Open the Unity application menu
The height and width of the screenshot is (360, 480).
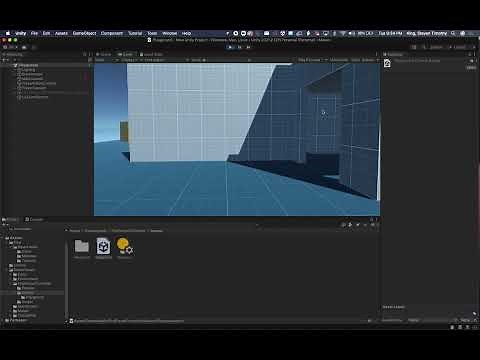click(x=21, y=33)
